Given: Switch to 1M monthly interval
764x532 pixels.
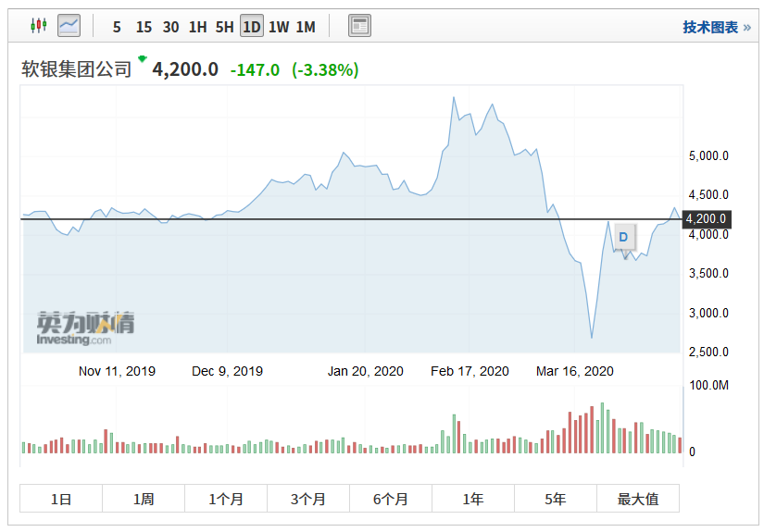Looking at the screenshot, I should (x=306, y=27).
